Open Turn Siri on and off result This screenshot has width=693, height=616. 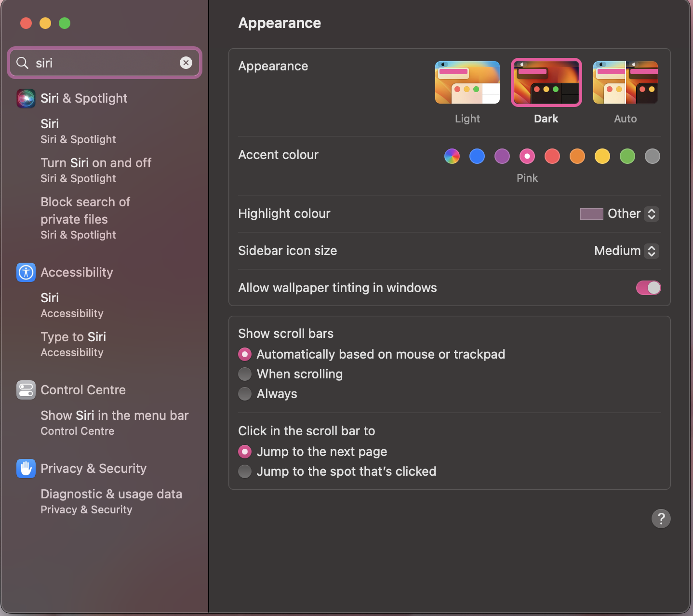click(x=96, y=170)
